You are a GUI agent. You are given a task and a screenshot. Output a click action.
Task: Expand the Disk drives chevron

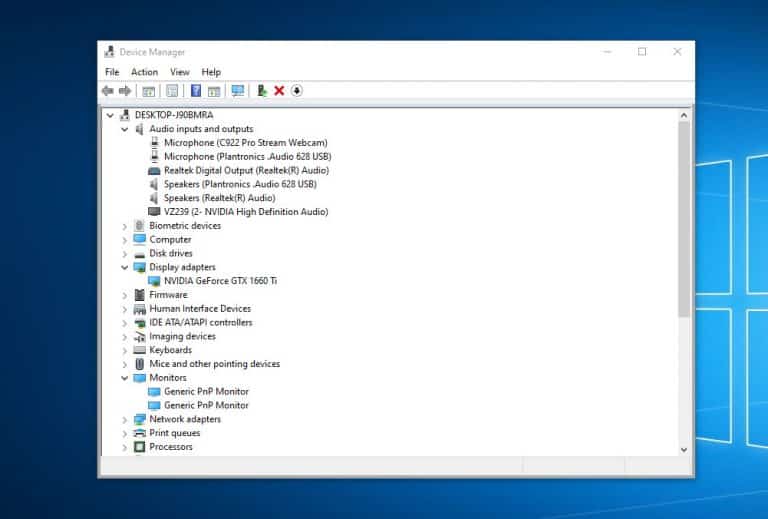click(124, 254)
